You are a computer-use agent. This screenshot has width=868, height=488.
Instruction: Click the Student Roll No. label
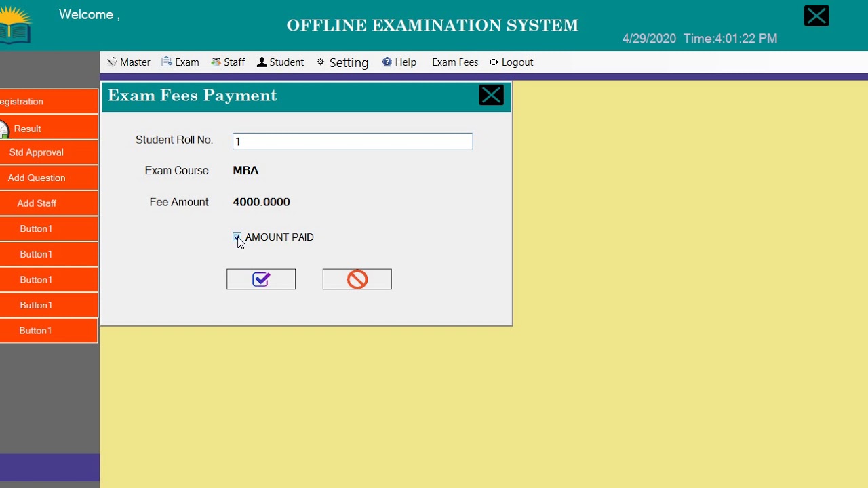(x=174, y=140)
